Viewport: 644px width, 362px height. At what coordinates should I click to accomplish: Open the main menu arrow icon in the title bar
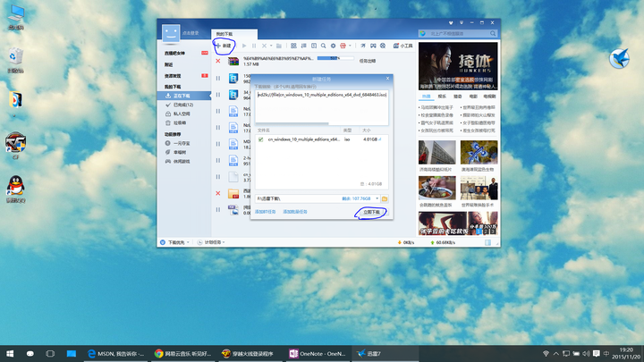462,22
